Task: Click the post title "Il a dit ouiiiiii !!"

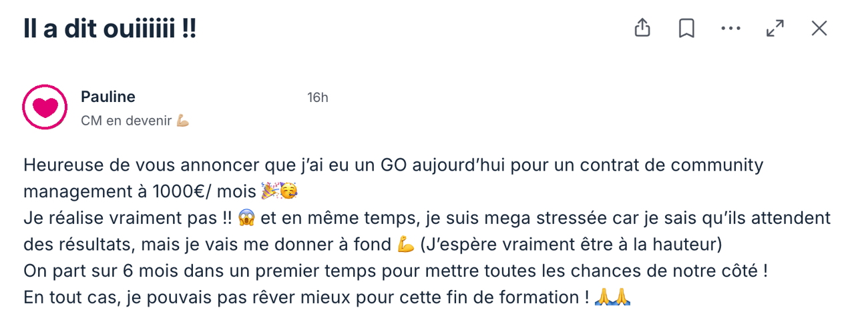Action: [x=110, y=29]
